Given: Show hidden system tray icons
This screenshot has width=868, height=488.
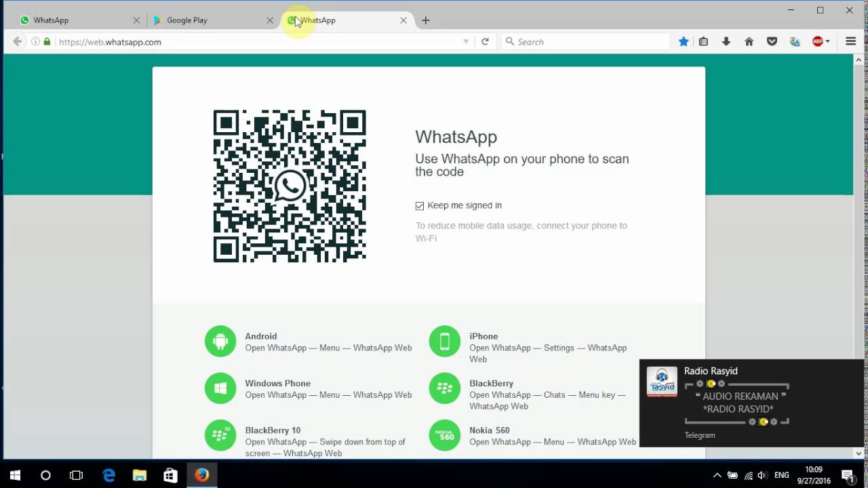Looking at the screenshot, I should [717, 476].
